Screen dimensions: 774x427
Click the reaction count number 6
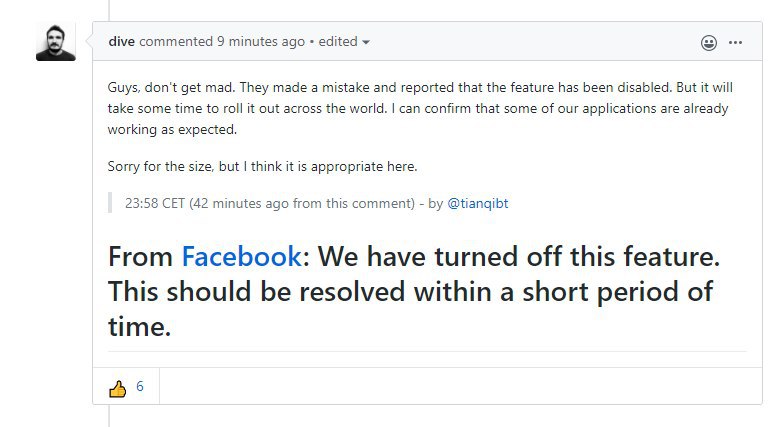[140, 387]
